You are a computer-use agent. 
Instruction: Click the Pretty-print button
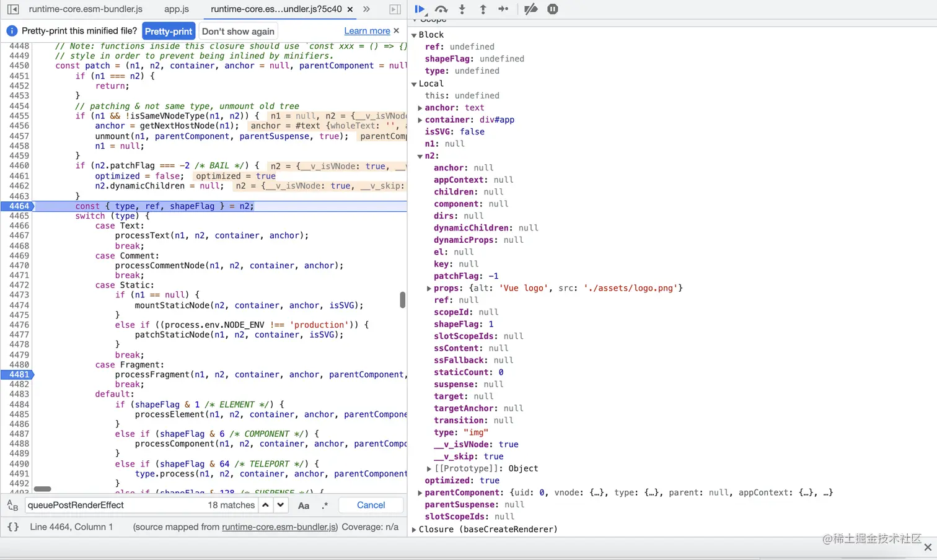169,31
